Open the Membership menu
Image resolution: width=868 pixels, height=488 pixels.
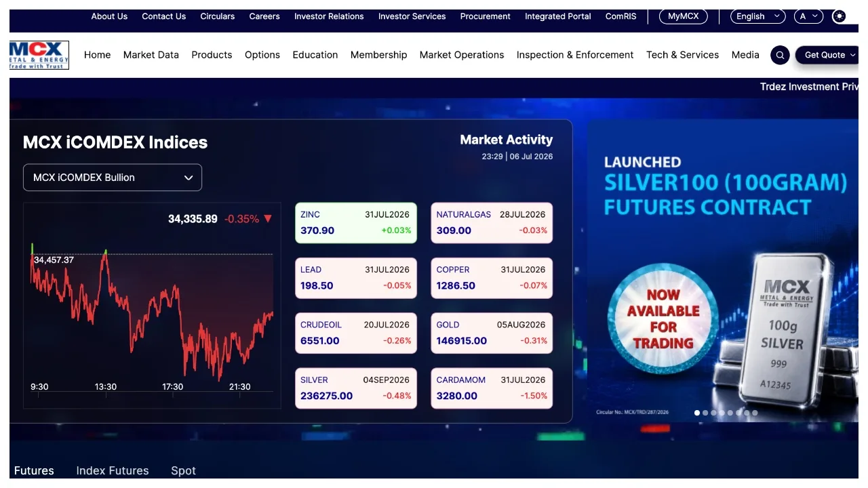pyautogui.click(x=379, y=55)
